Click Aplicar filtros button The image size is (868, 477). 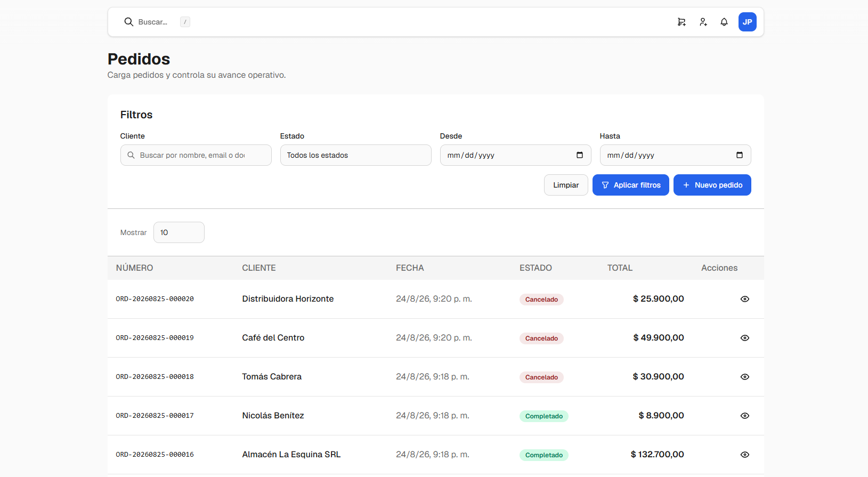pos(631,185)
